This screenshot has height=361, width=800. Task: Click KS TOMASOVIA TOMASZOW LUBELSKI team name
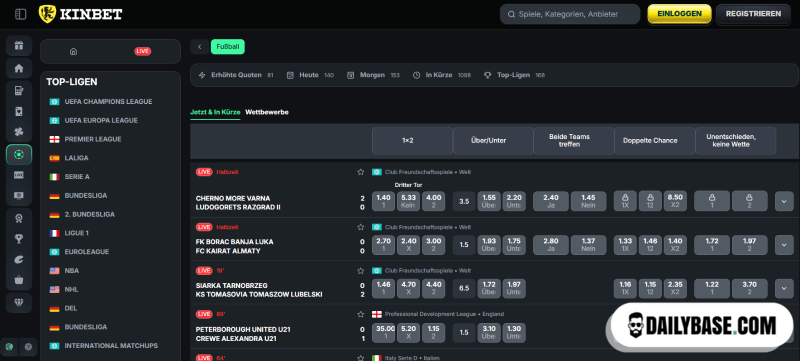[x=259, y=295]
